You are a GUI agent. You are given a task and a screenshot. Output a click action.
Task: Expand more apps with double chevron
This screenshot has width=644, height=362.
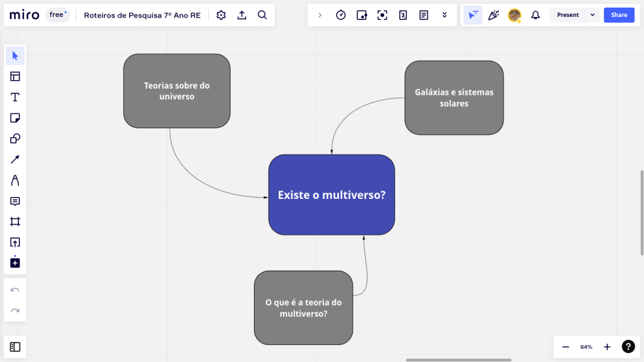coord(445,15)
